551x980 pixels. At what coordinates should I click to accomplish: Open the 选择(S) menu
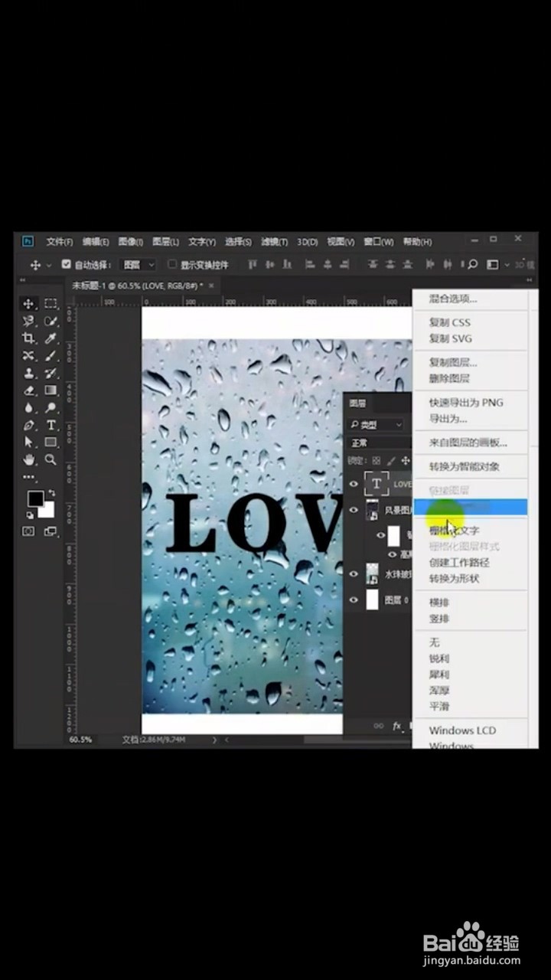click(238, 242)
